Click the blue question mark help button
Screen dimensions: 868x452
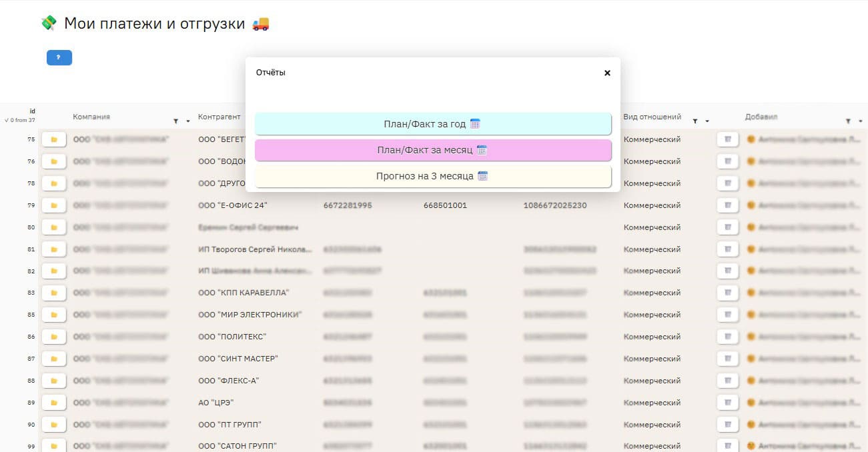59,58
